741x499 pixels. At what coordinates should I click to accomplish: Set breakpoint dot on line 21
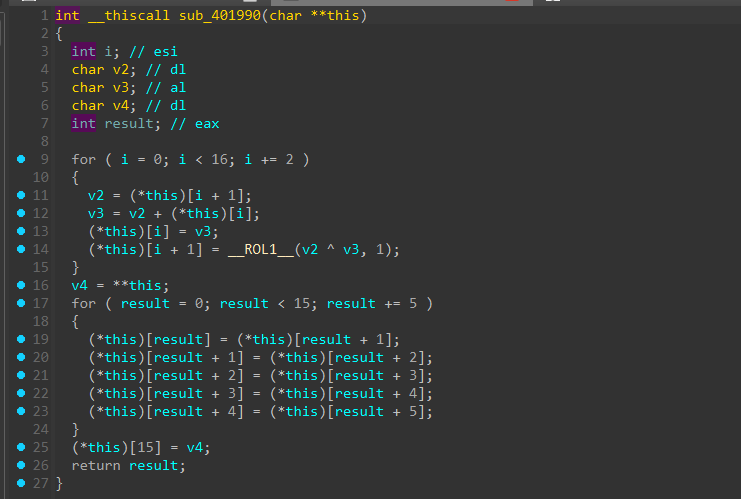pos(21,375)
